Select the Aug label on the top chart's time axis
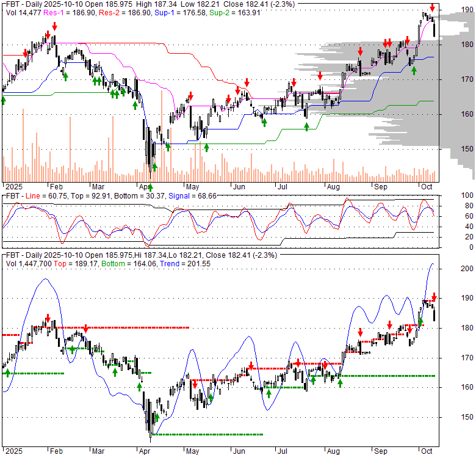 click(x=333, y=187)
